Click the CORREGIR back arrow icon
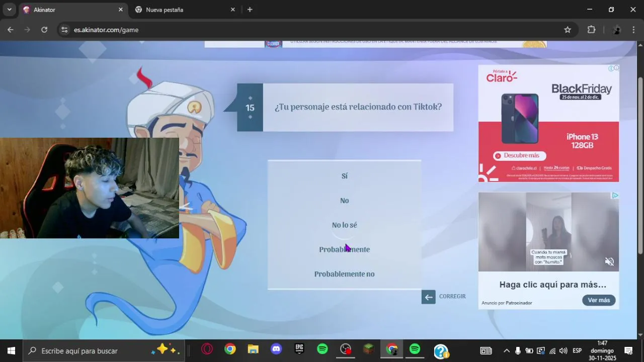The image size is (644, 362). click(428, 297)
